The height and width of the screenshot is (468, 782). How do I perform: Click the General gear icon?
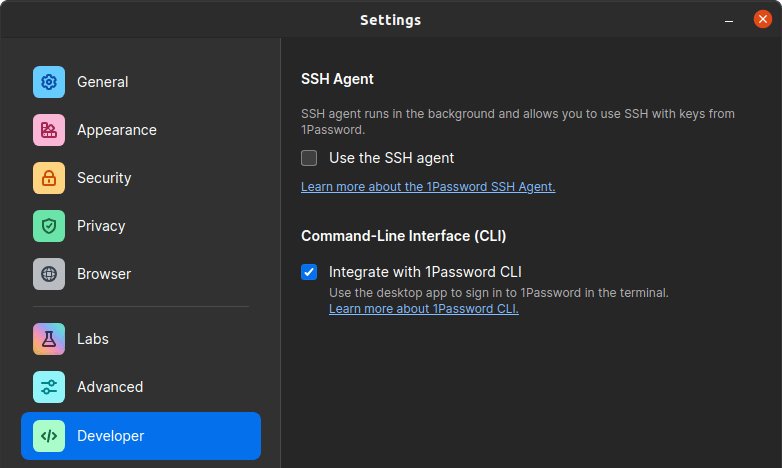(x=49, y=82)
